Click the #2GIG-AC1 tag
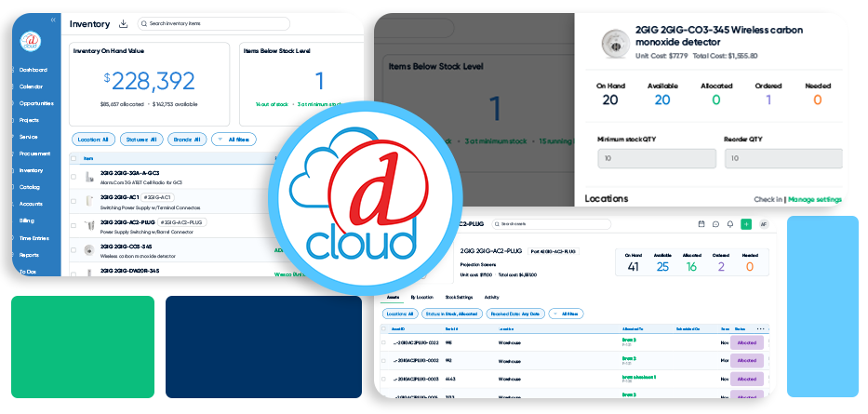 click(158, 197)
